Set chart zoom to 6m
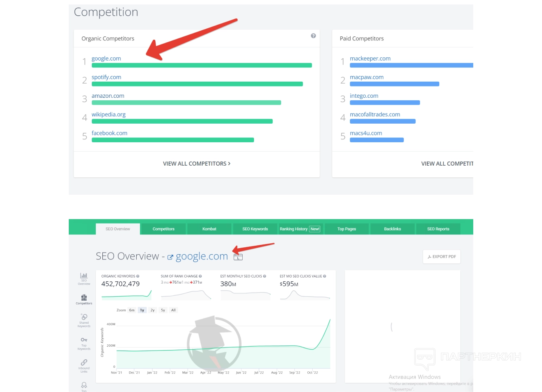The width and height of the screenshot is (542, 392). click(132, 310)
